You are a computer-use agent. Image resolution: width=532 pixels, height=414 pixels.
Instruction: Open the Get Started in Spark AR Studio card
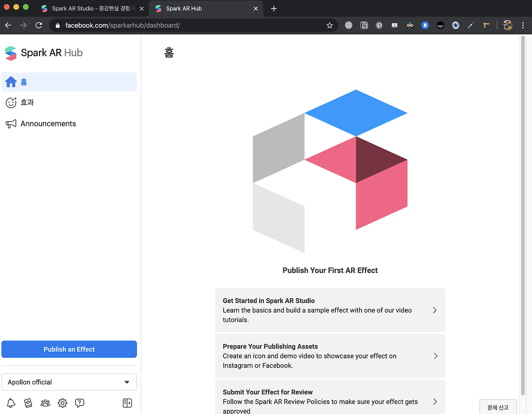(x=330, y=310)
